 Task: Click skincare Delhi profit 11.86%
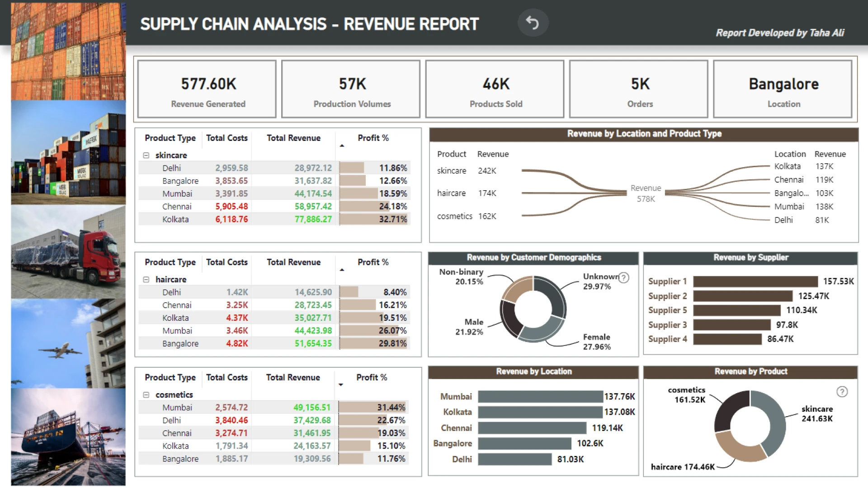tap(393, 168)
